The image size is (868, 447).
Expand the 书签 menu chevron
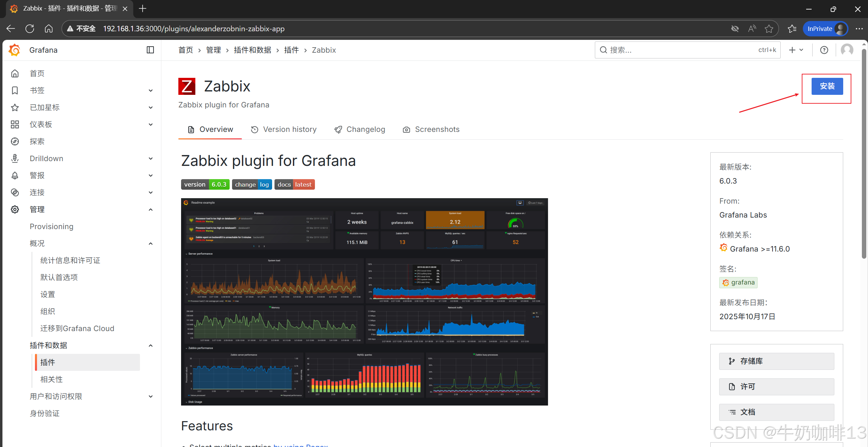[x=150, y=90]
